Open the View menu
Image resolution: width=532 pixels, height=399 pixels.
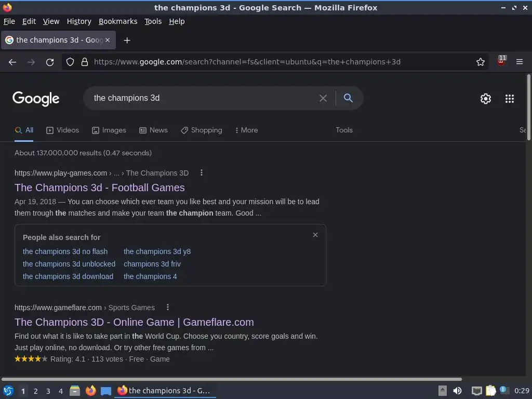coord(51,21)
